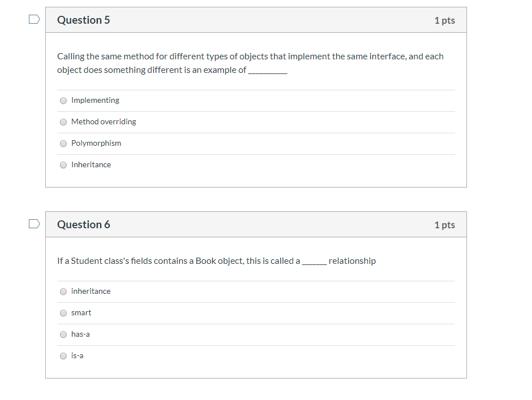Select the Implementing radio option

pyautogui.click(x=63, y=101)
